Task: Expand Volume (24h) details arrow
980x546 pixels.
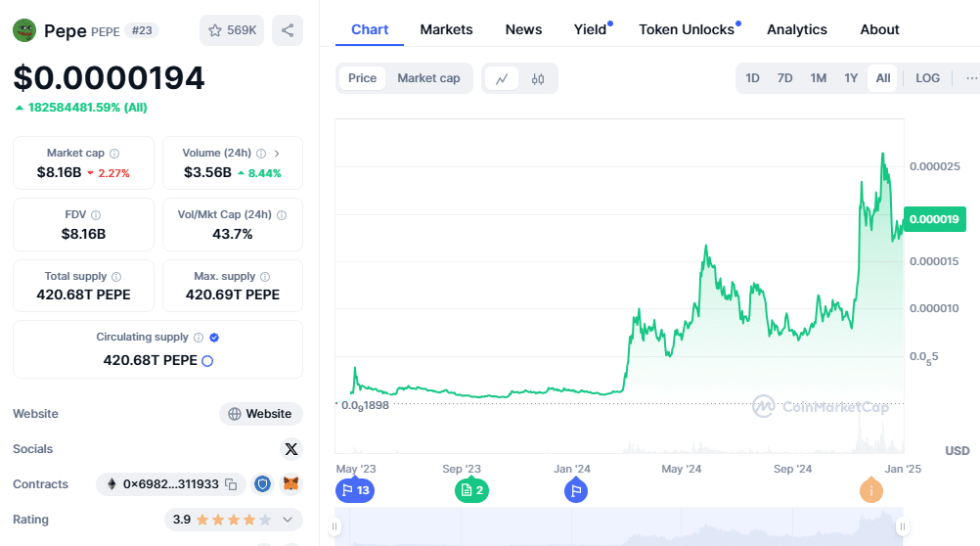Action: (x=277, y=154)
